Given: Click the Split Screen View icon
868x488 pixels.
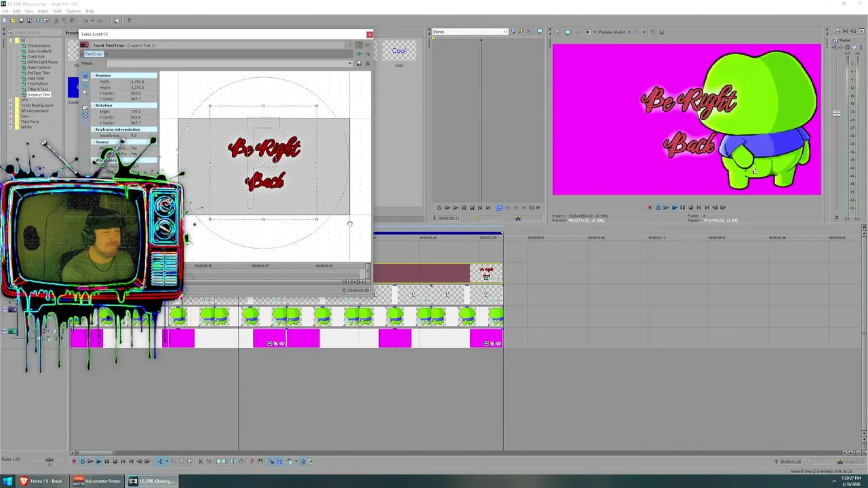Looking at the screenshot, I should click(588, 32).
